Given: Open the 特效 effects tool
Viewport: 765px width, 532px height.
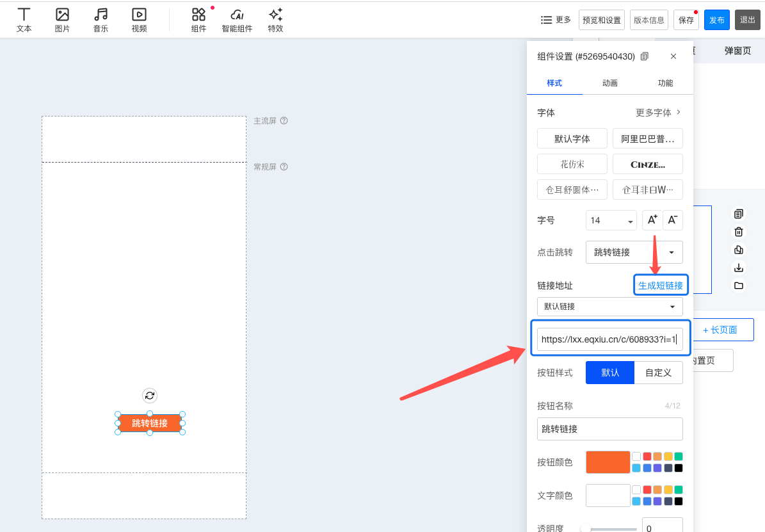Looking at the screenshot, I should (276, 20).
